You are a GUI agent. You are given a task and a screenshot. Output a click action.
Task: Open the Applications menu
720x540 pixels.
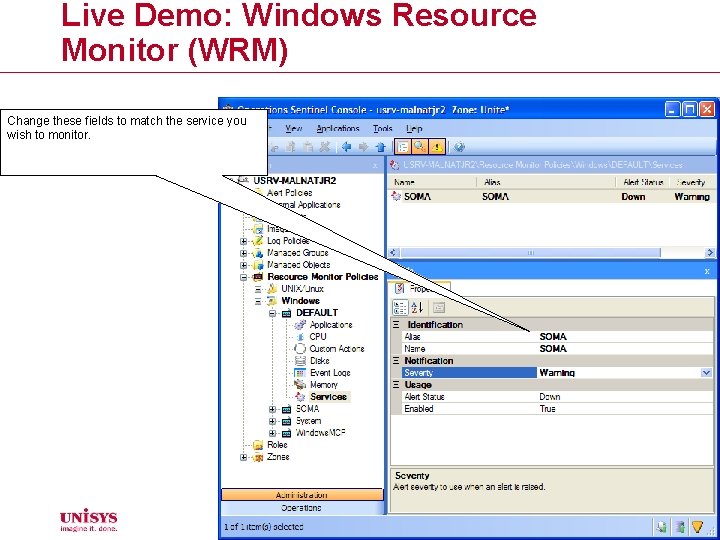coord(338,129)
